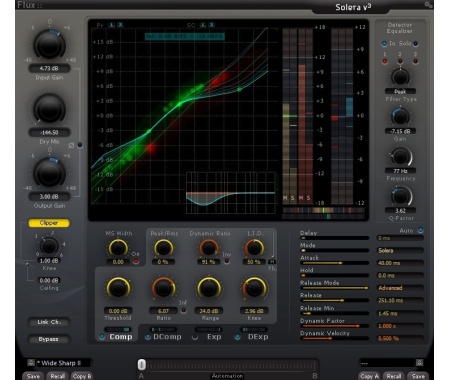The height and width of the screenshot is (380, 450).
Task: Toggle the Auto delay switch
Action: (420, 230)
